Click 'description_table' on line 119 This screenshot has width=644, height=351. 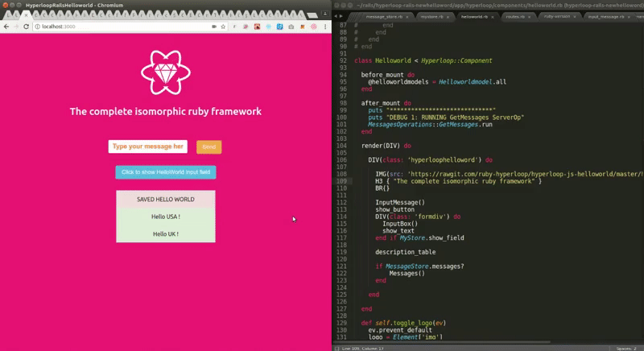point(406,252)
